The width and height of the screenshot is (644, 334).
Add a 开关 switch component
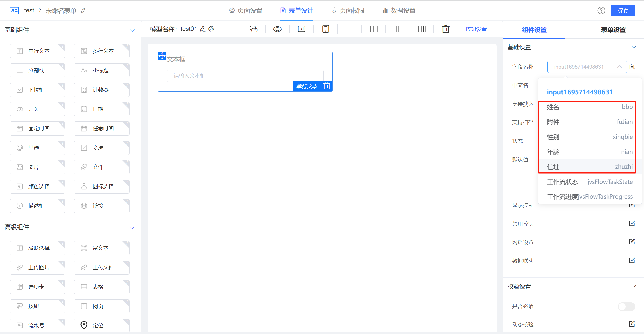[37, 109]
